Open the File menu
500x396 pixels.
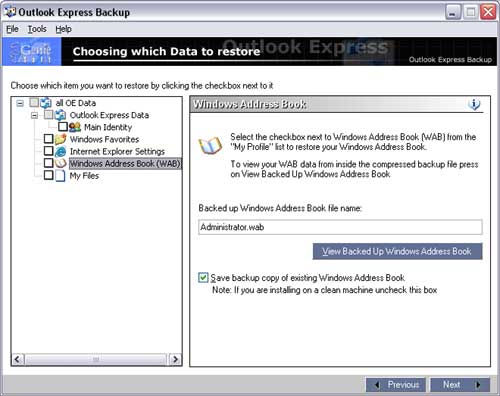pos(12,29)
